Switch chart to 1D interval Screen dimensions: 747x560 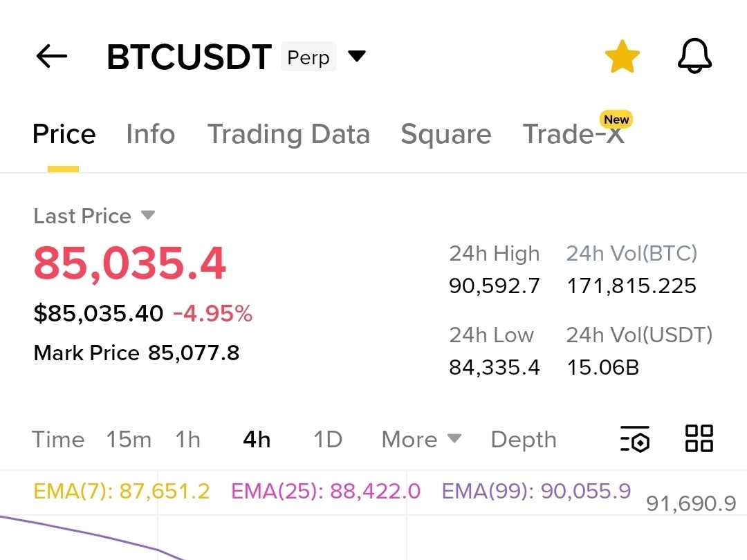328,439
